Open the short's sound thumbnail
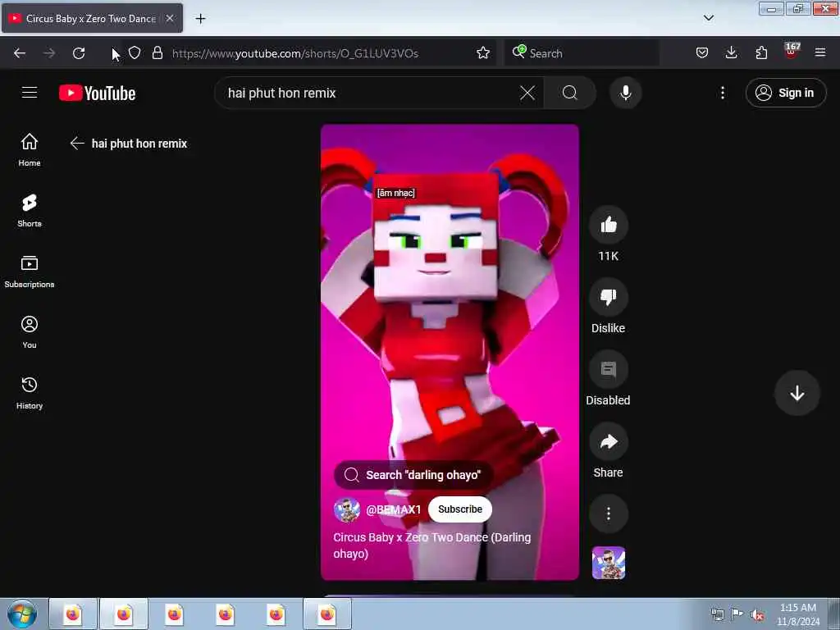The width and height of the screenshot is (840, 630). [x=608, y=563]
